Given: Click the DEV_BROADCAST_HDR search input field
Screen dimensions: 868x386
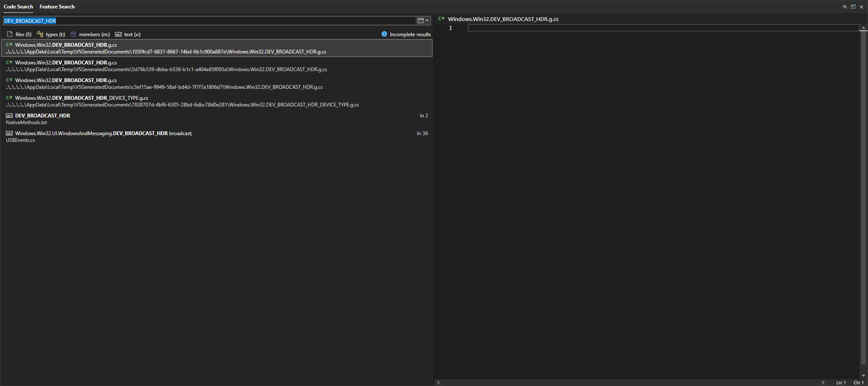Looking at the screenshot, I should coord(209,21).
